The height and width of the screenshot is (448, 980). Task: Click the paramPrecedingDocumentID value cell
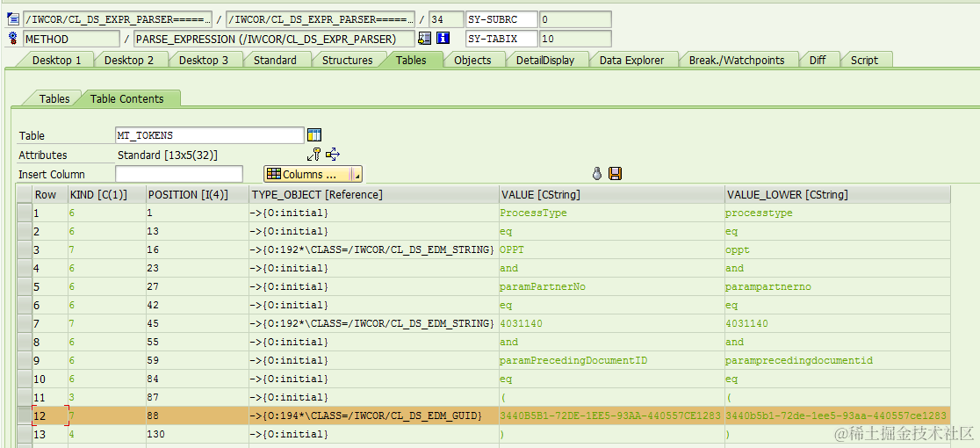pyautogui.click(x=612, y=360)
